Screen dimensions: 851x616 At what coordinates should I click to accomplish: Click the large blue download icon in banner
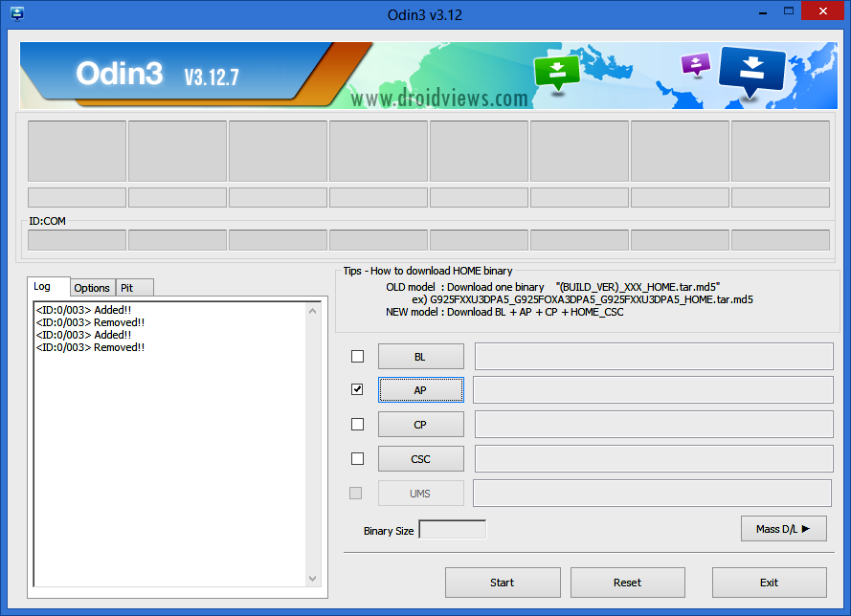751,71
